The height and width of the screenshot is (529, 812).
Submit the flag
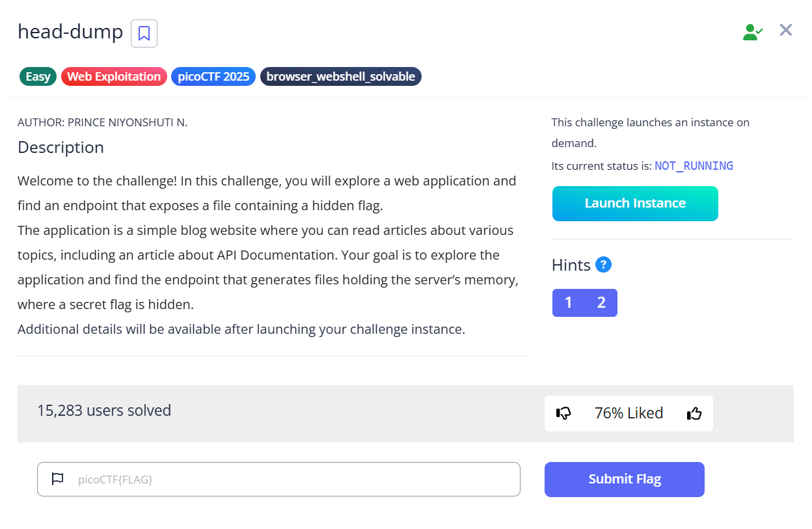coord(625,480)
